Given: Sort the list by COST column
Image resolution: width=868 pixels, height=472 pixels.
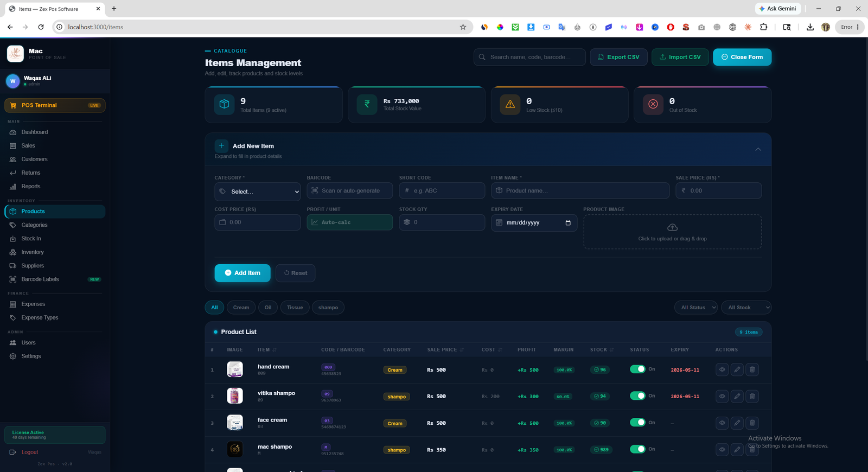Looking at the screenshot, I should tap(492, 350).
